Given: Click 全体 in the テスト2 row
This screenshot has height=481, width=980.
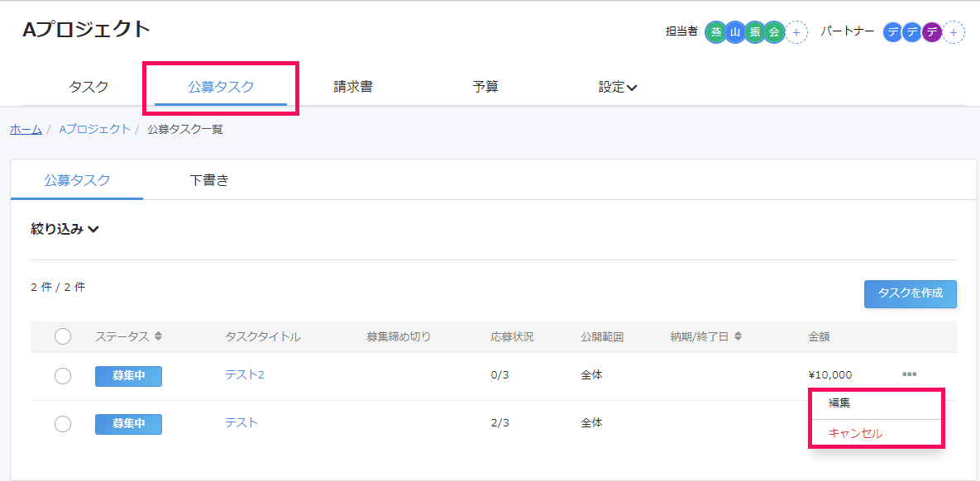Looking at the screenshot, I should click(591, 375).
